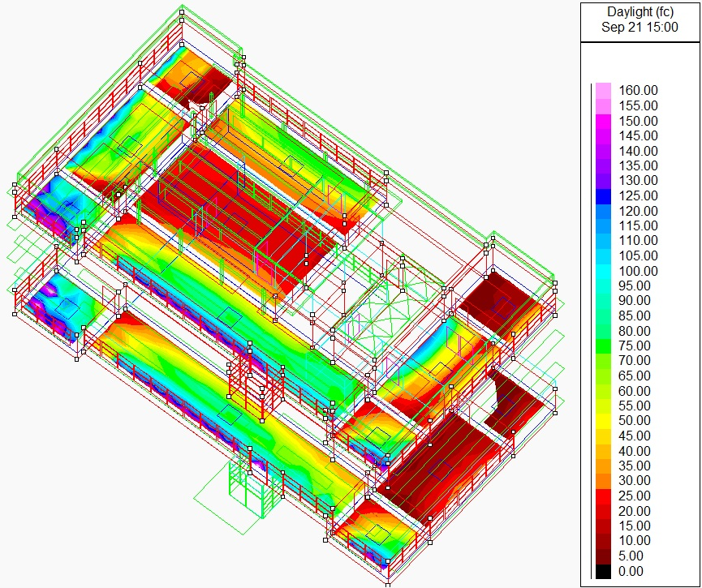Click the Daylight (fc) legend title
This screenshot has height=588, width=702.
point(640,11)
